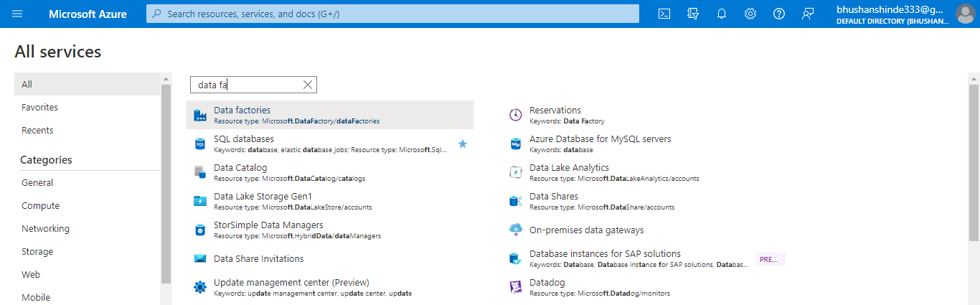Open the Data Lake Analytics link
The image size is (980, 305).
tap(569, 168)
